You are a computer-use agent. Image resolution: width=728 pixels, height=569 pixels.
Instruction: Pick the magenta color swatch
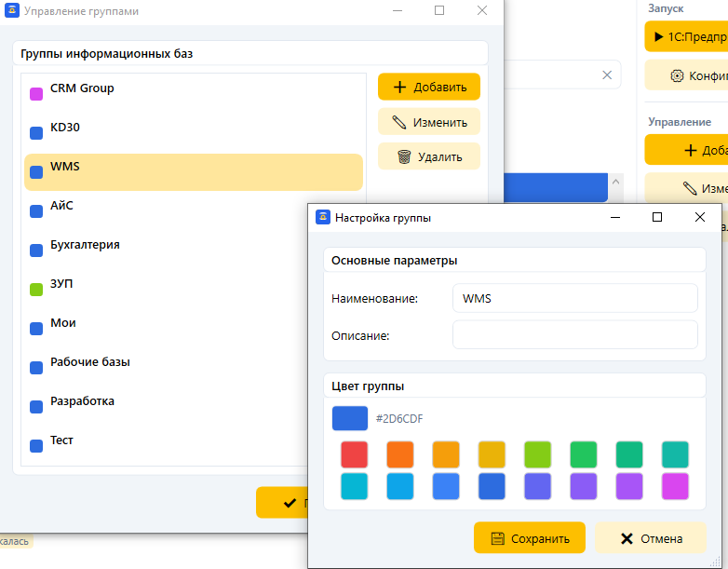[675, 486]
